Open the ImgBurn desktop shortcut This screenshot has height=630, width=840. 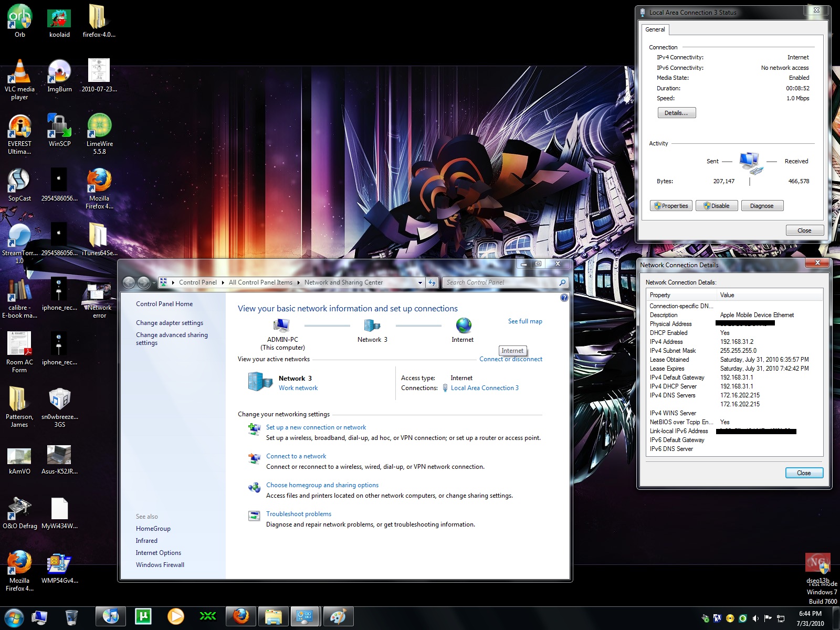tap(59, 72)
